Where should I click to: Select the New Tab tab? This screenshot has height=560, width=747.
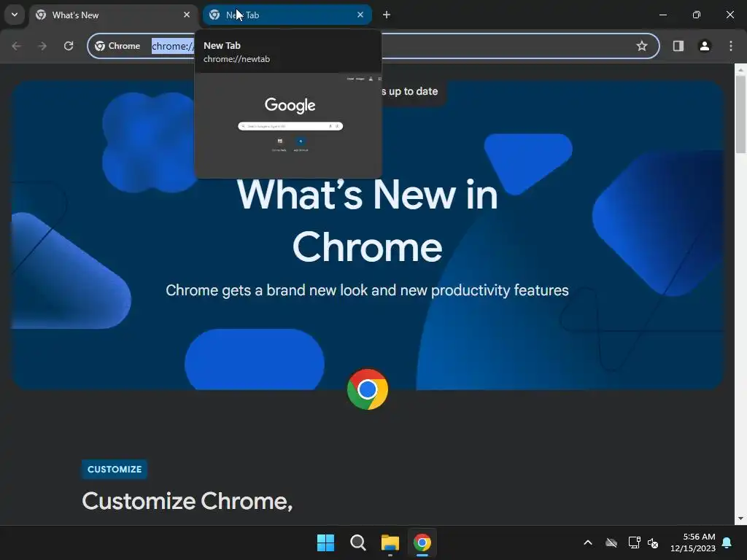pyautogui.click(x=287, y=15)
